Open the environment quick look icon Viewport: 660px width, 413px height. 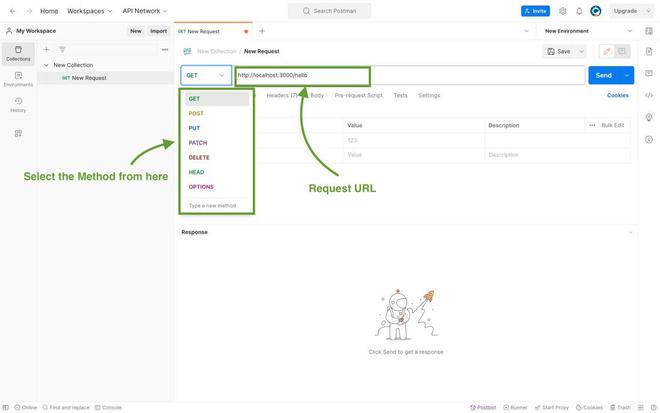point(649,31)
